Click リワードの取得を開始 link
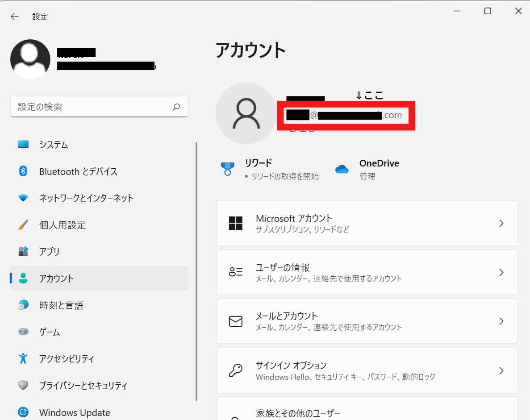 pyautogui.click(x=285, y=176)
